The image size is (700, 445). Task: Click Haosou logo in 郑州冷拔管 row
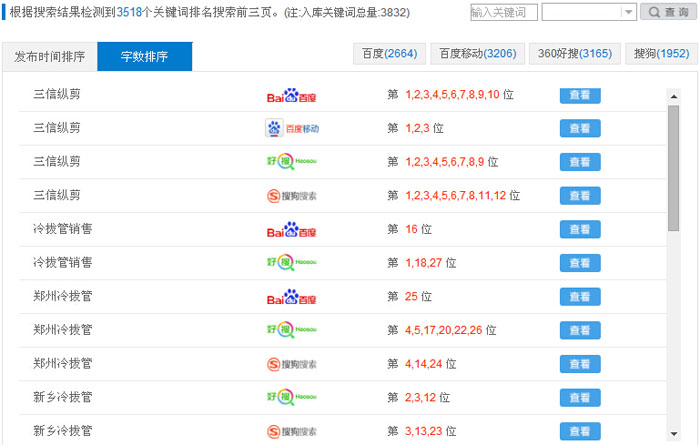[292, 330]
